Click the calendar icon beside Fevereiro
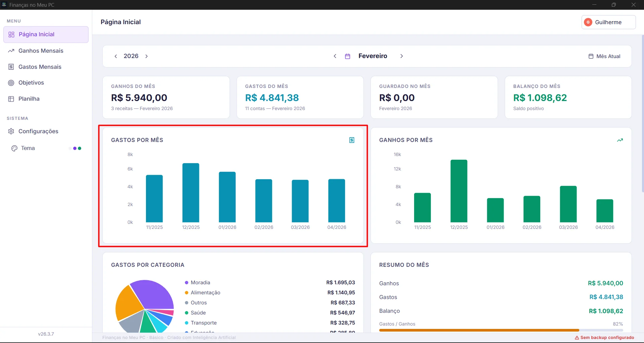 tap(348, 56)
